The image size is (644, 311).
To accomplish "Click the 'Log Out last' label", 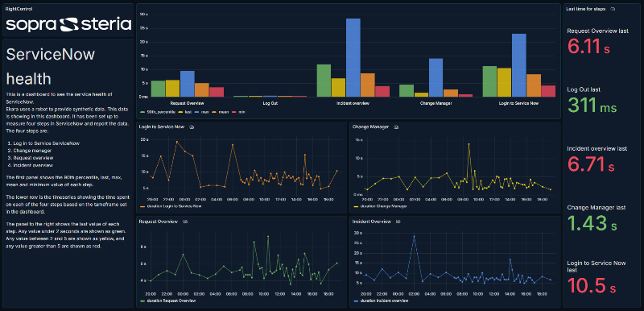I will (x=584, y=89).
